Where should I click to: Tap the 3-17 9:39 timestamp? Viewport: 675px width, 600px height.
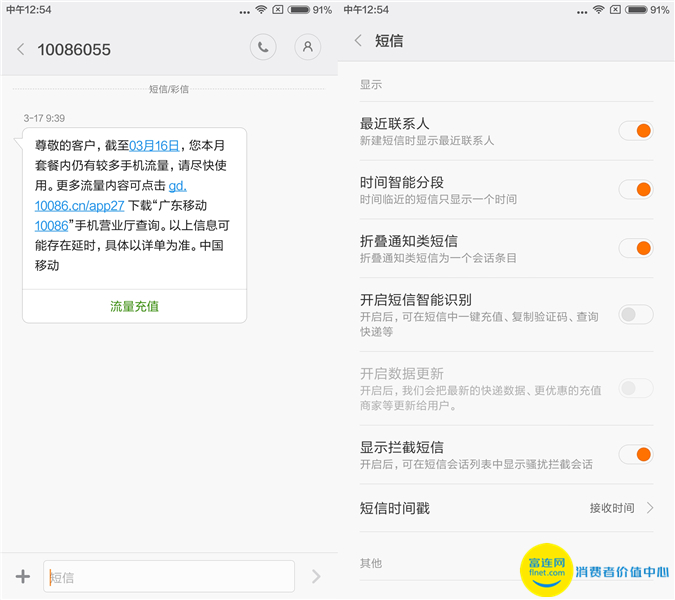pyautogui.click(x=44, y=118)
